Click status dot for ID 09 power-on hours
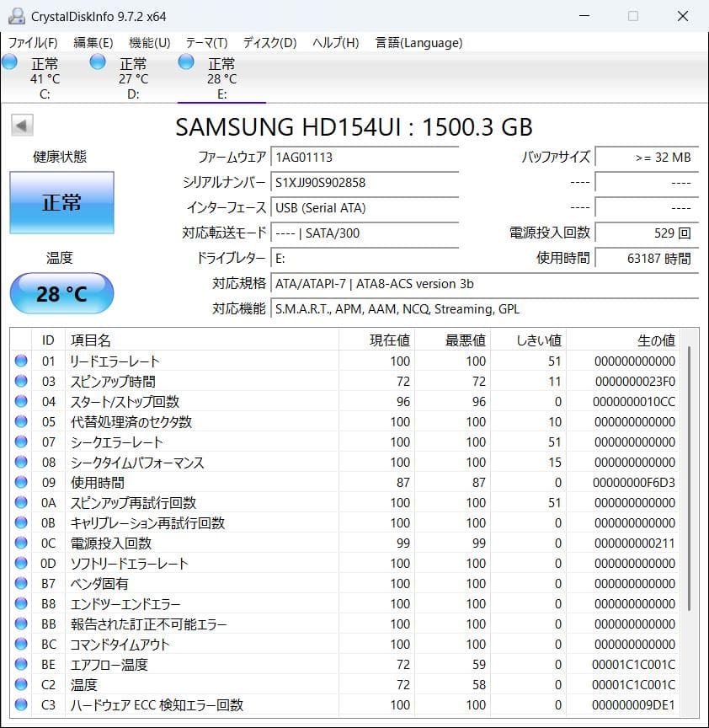The width and height of the screenshot is (709, 728). click(x=21, y=482)
